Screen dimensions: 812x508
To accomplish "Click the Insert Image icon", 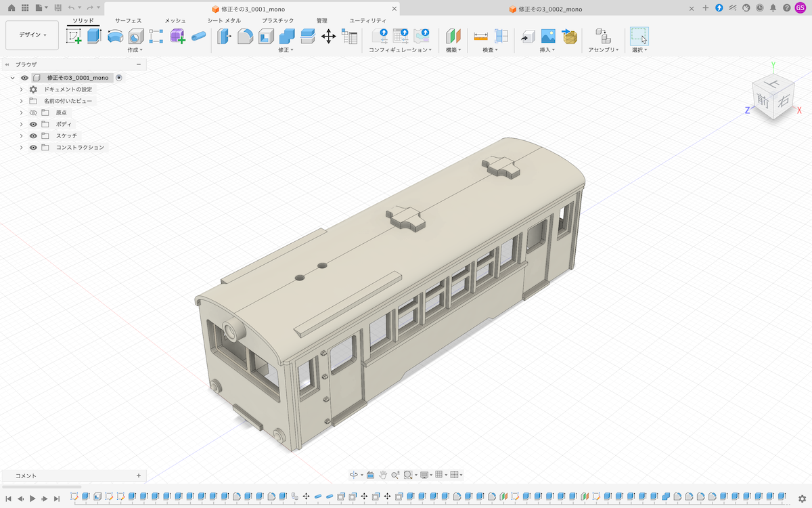I will coord(549,37).
